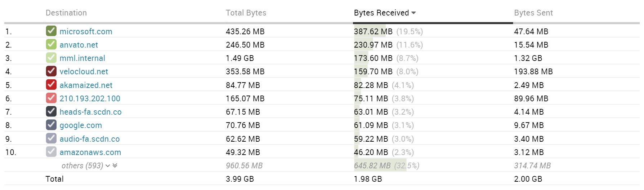
Task: Click the microsoft.com destination link
Action: (x=86, y=31)
